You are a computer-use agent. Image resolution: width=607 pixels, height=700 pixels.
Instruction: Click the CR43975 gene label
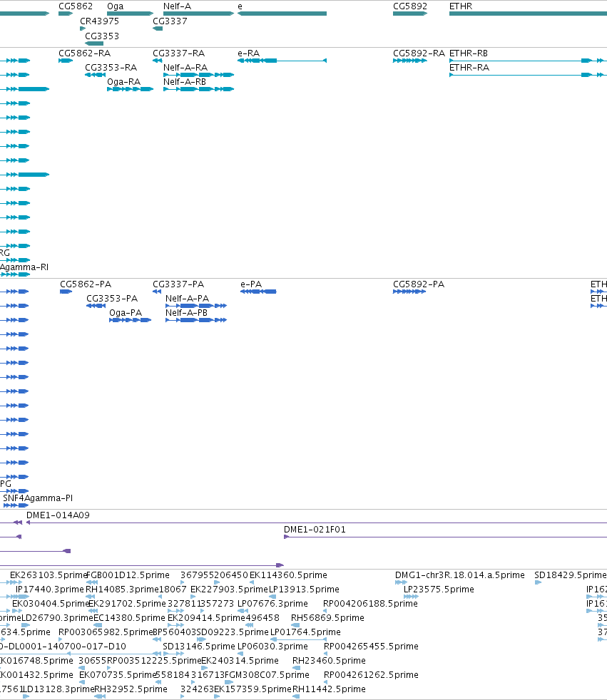tap(99, 21)
